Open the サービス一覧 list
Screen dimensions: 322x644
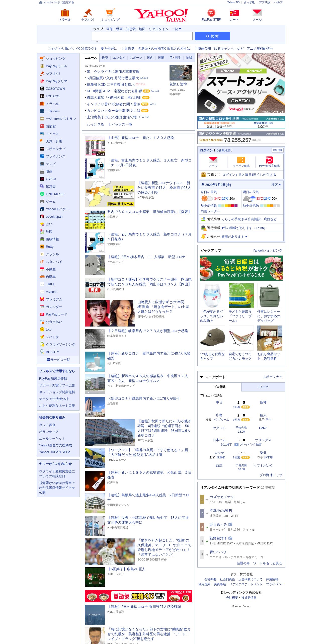click(x=58, y=360)
